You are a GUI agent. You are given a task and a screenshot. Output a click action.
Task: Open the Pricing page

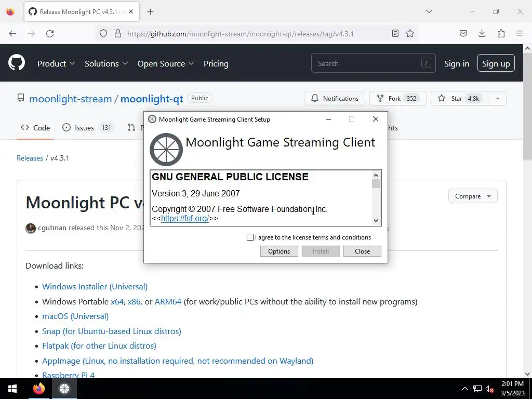tap(216, 63)
